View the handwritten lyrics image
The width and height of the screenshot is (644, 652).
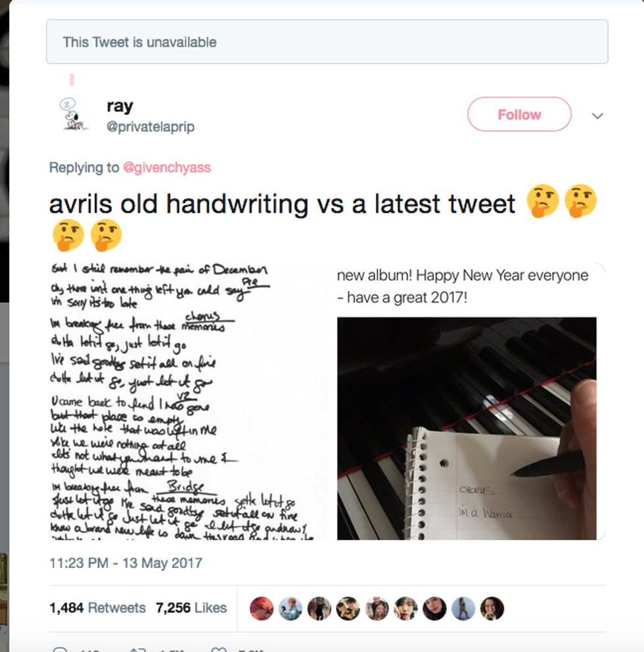coord(188,401)
